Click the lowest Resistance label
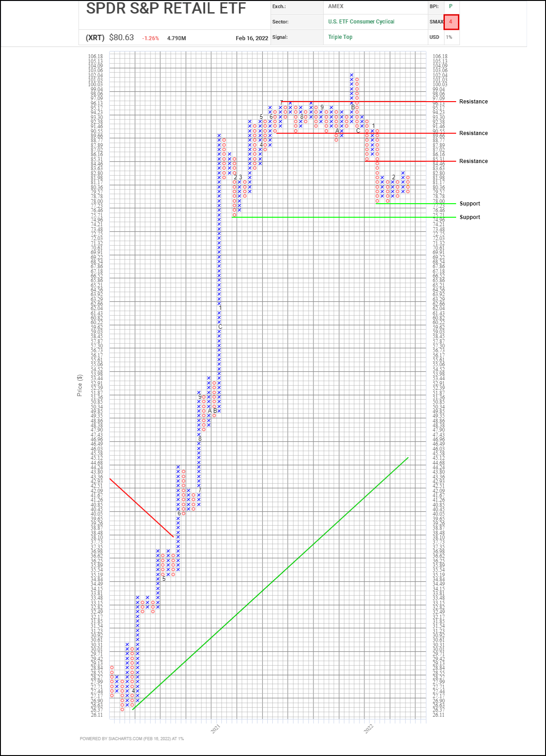This screenshot has width=546, height=756. pyautogui.click(x=473, y=161)
